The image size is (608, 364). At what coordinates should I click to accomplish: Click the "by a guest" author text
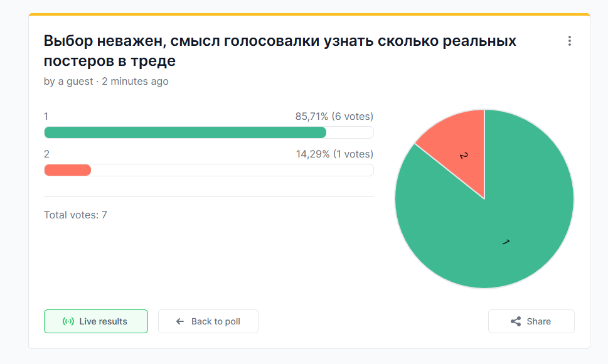[68, 82]
